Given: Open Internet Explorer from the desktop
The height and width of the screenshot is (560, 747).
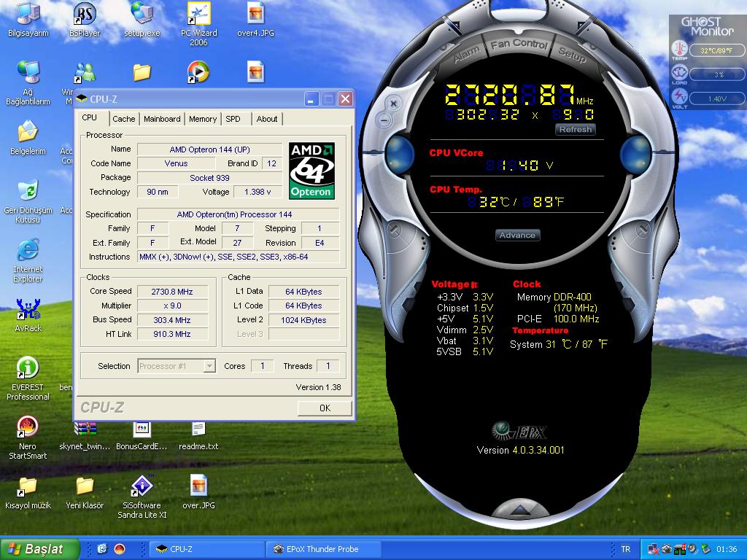Looking at the screenshot, I should 28,250.
